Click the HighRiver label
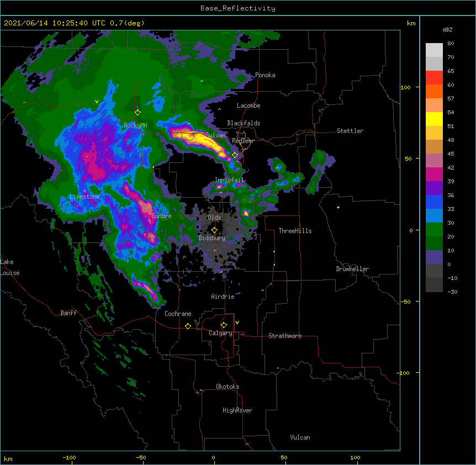Viewport: 476px width, 465px height. coord(237,410)
